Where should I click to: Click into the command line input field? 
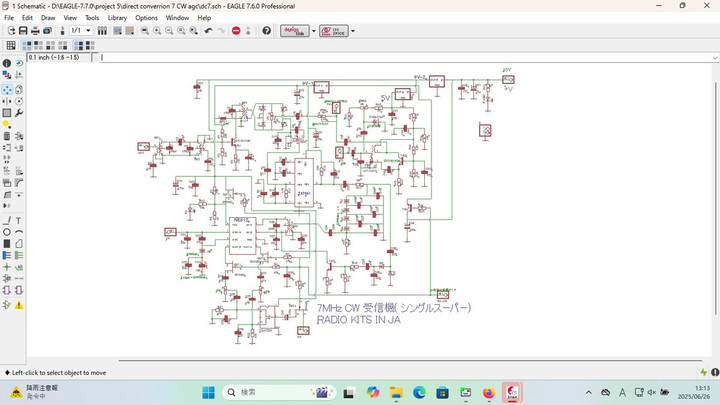pos(400,57)
